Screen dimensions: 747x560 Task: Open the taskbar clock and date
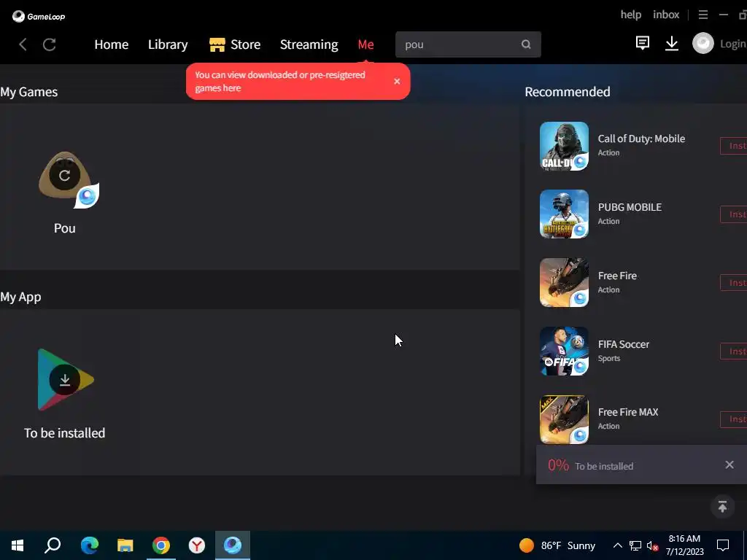coord(684,545)
